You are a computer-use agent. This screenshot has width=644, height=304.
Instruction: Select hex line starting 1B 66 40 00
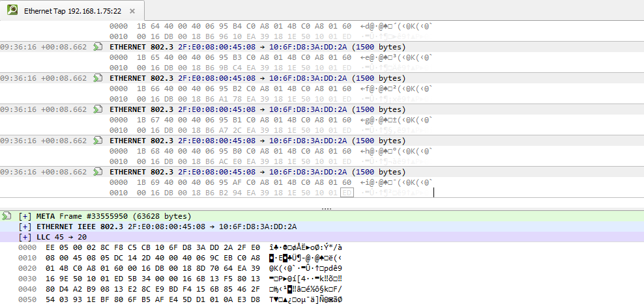click(271, 89)
